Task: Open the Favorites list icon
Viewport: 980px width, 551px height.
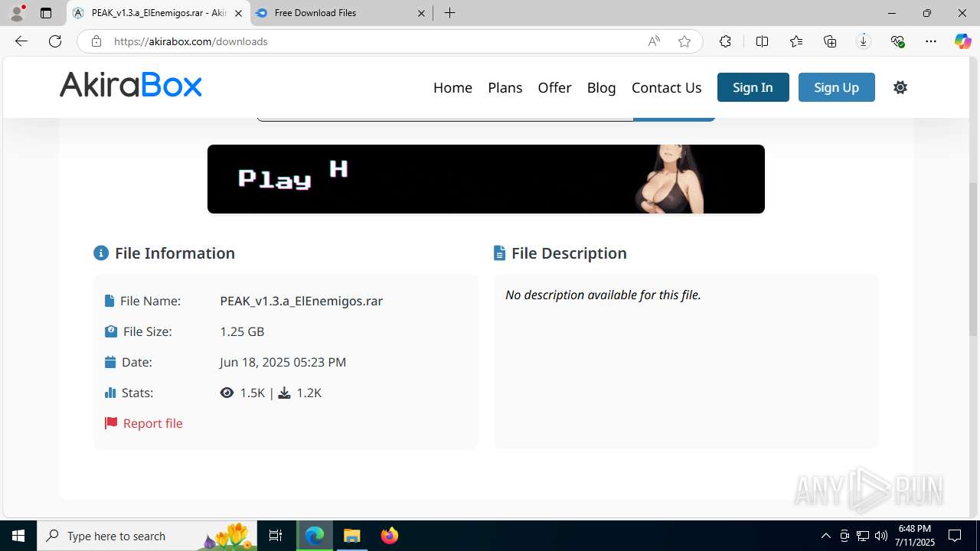Action: pos(796,41)
